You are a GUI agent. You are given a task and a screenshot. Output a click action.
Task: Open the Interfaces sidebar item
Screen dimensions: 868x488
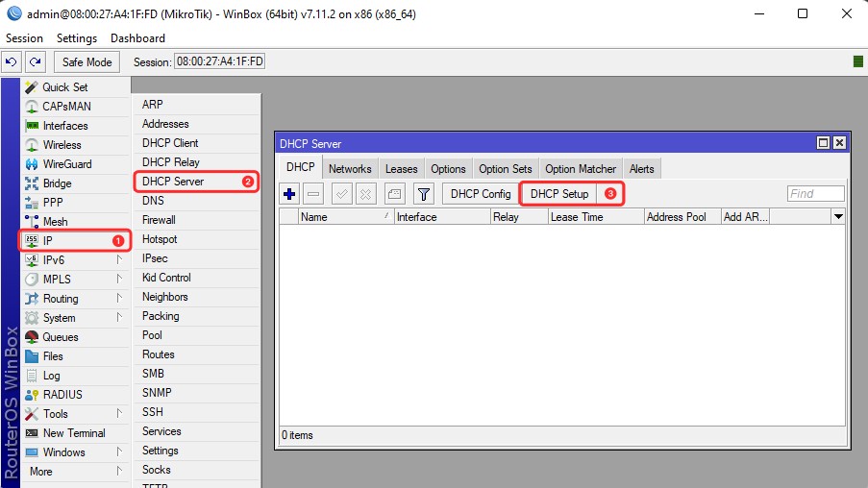click(x=64, y=126)
